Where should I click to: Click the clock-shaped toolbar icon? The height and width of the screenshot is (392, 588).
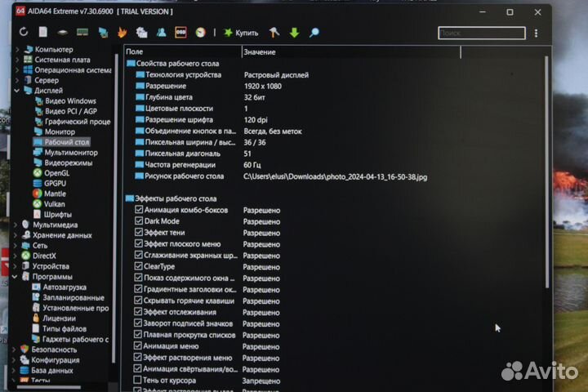(201, 33)
